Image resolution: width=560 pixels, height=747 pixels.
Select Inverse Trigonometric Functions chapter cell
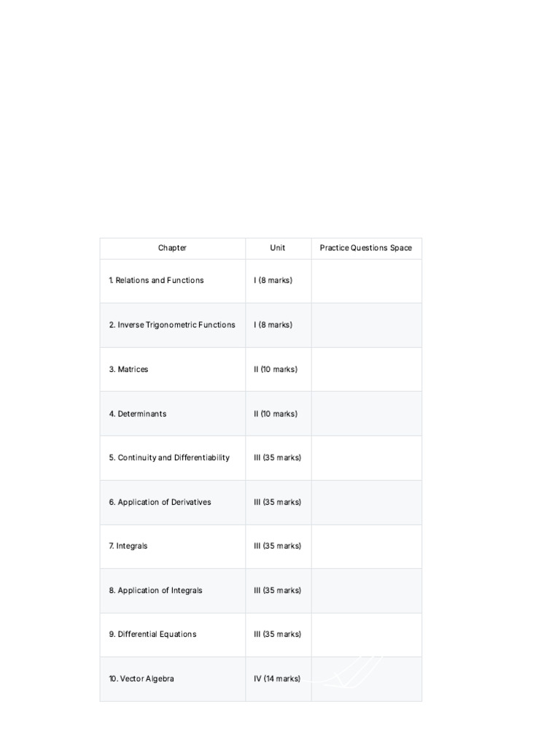click(x=172, y=325)
